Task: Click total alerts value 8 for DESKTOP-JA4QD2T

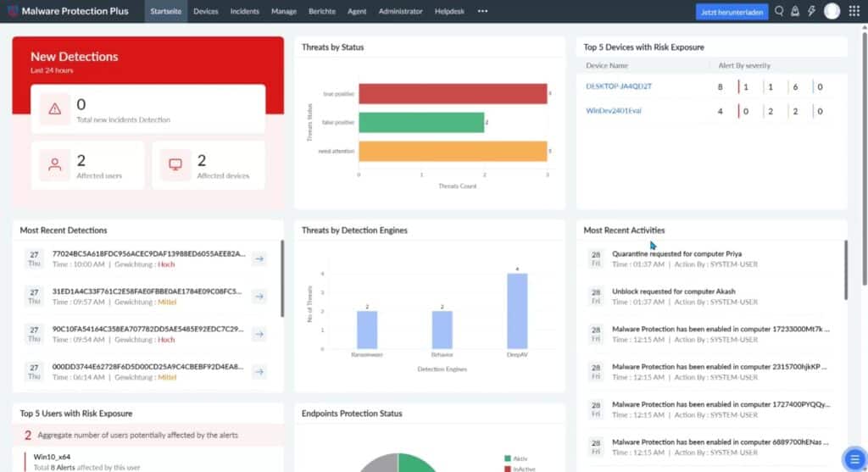Action: pos(720,87)
